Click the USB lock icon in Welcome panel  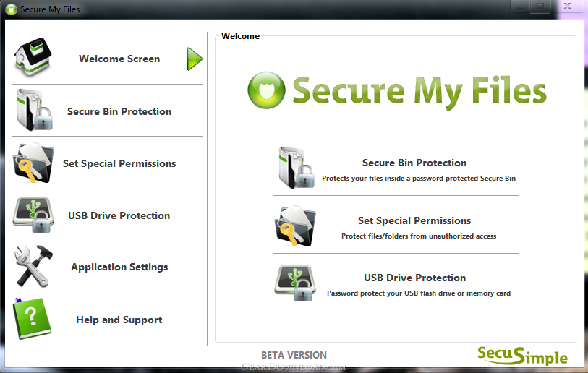point(295,283)
